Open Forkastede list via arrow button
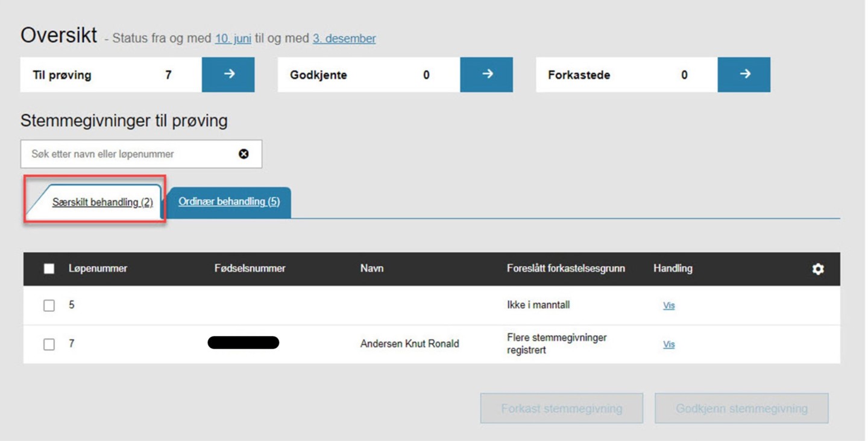The image size is (868, 441). tap(744, 75)
